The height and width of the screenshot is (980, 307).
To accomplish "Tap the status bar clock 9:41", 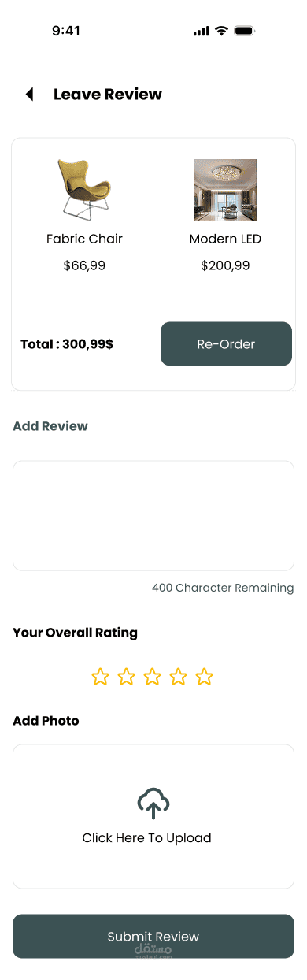I will coord(66,31).
